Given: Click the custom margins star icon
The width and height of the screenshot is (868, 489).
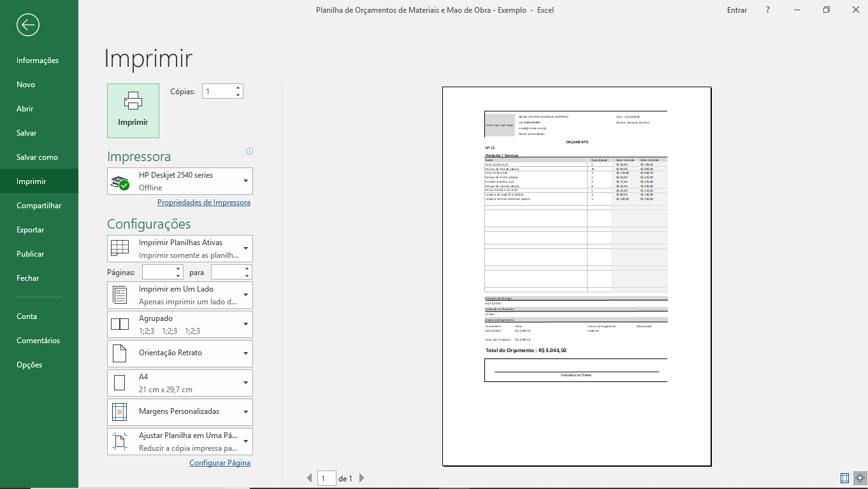Looking at the screenshot, I should [x=120, y=412].
